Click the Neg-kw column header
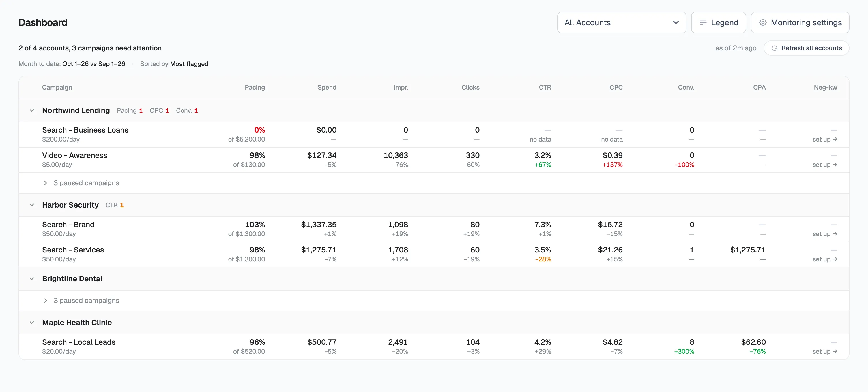This screenshot has width=868, height=392. coord(825,88)
